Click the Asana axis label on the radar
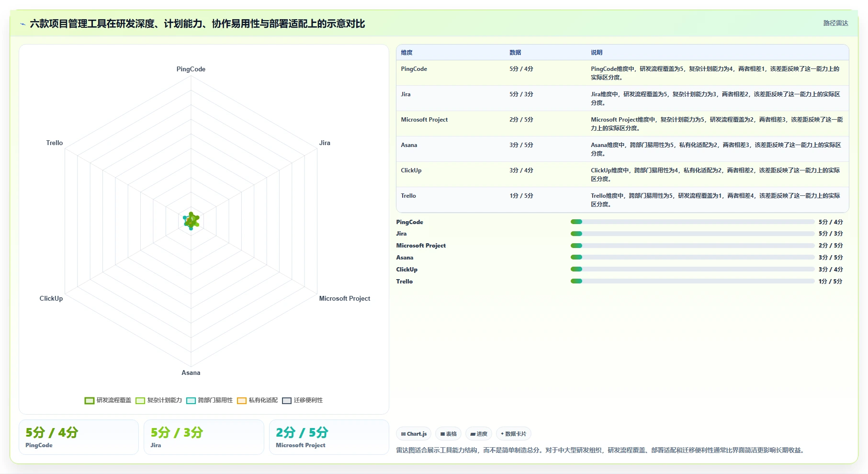868x474 pixels. coord(191,372)
